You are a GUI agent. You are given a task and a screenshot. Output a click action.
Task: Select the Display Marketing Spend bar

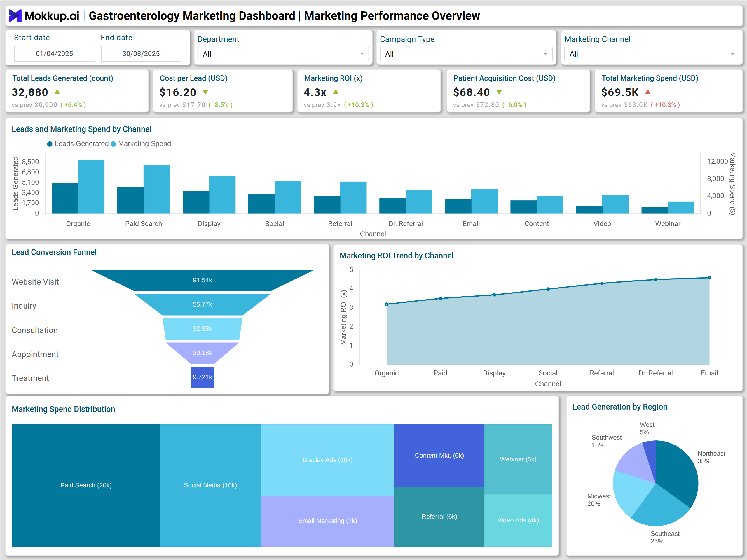click(222, 195)
